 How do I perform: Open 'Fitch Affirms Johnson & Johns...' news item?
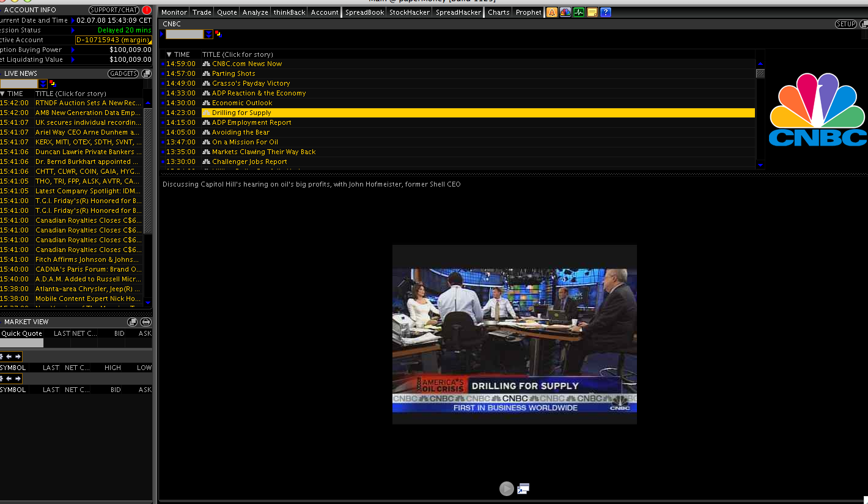click(89, 259)
